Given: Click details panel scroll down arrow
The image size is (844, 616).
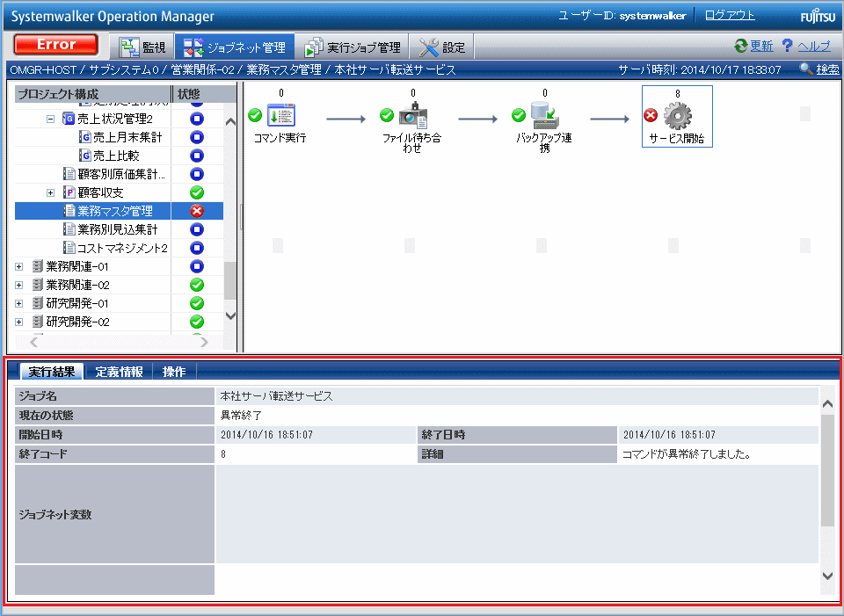Looking at the screenshot, I should [x=828, y=576].
